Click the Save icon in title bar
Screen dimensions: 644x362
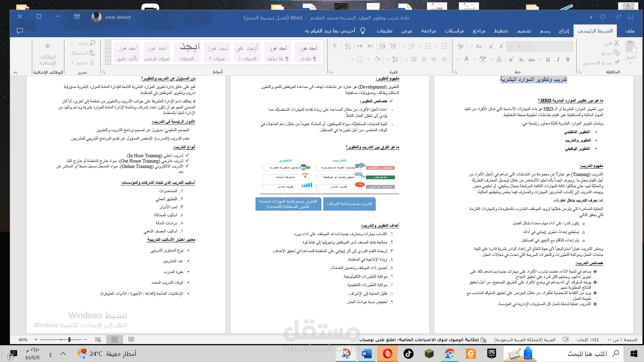click(x=630, y=17)
